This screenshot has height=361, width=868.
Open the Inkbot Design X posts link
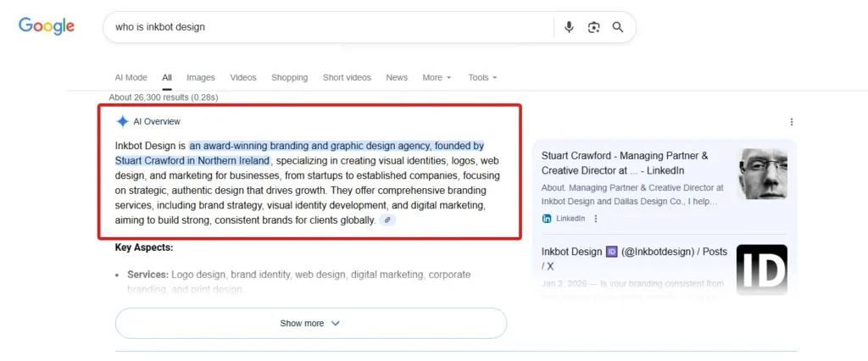tap(634, 258)
